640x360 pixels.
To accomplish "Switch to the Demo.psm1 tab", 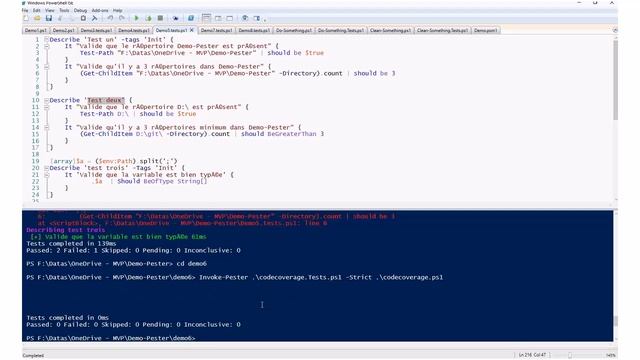I will 485,30.
